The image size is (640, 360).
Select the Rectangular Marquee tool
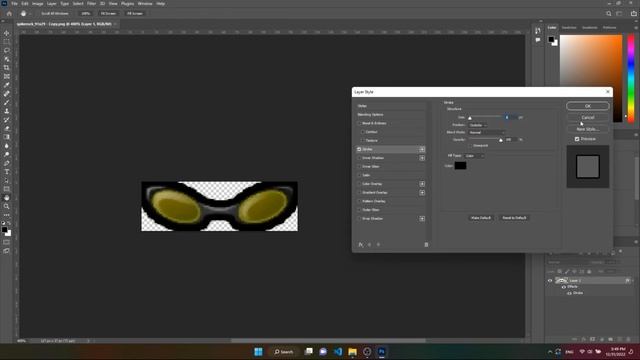click(x=7, y=42)
